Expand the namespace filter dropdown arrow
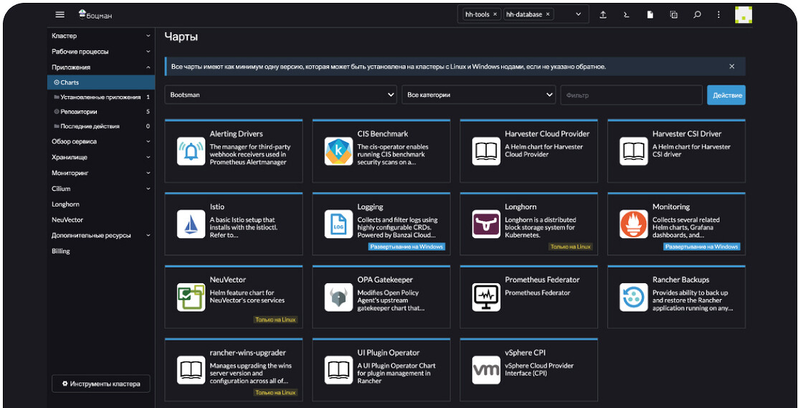798x408 pixels. click(x=576, y=15)
